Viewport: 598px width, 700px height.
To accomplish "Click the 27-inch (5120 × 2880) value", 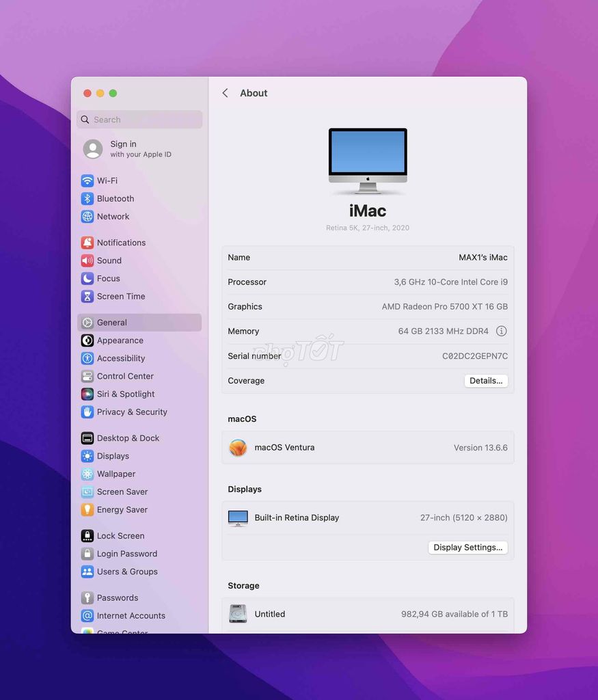I will point(463,518).
